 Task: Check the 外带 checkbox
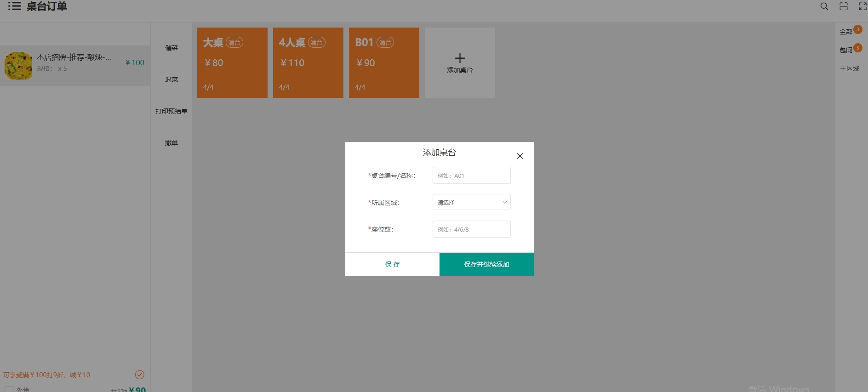[9, 389]
